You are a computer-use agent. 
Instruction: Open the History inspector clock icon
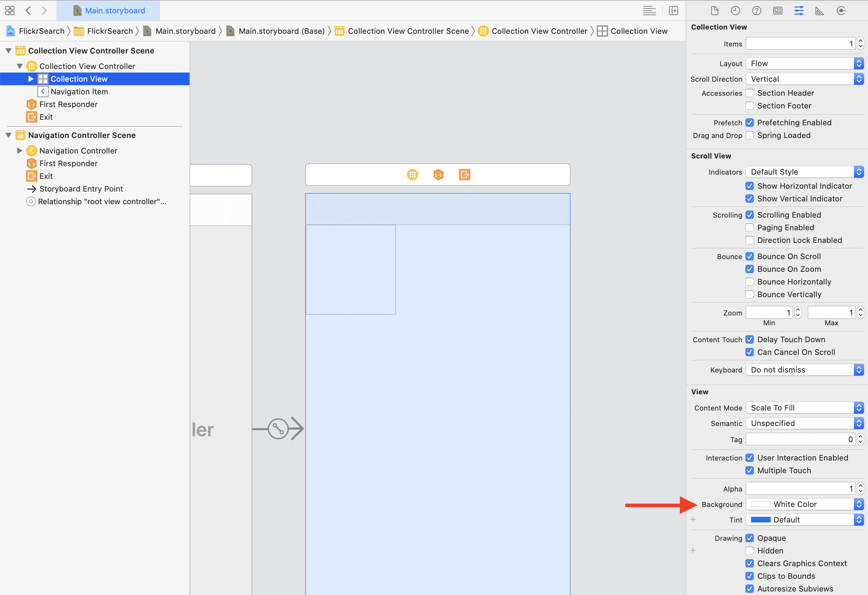pos(736,11)
